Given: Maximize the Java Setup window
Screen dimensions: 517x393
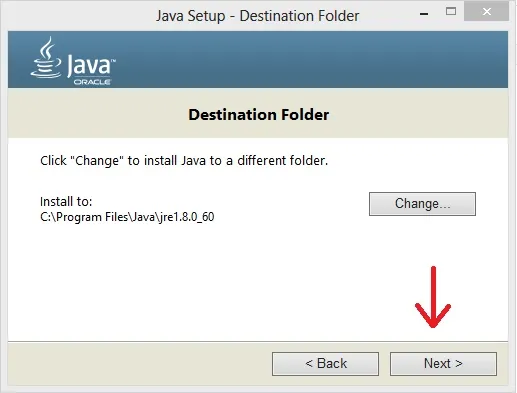Looking at the screenshot, I should [451, 12].
